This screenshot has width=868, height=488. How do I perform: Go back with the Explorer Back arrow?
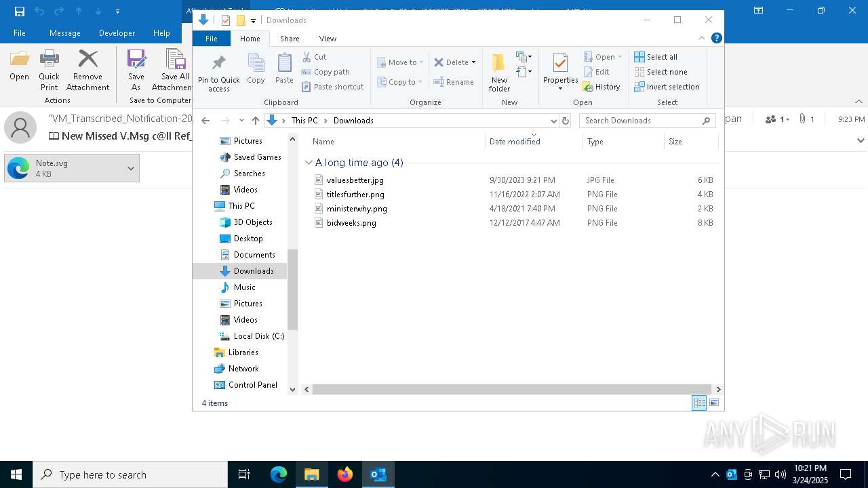205,121
